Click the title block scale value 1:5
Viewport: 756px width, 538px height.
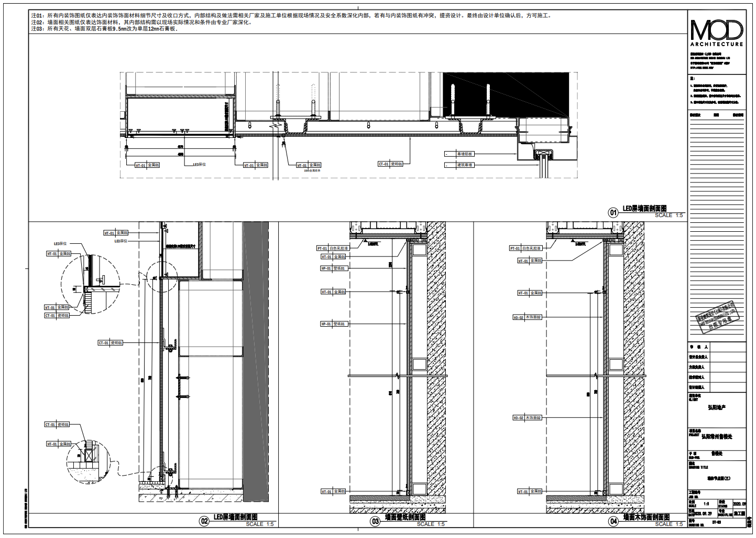(706, 503)
